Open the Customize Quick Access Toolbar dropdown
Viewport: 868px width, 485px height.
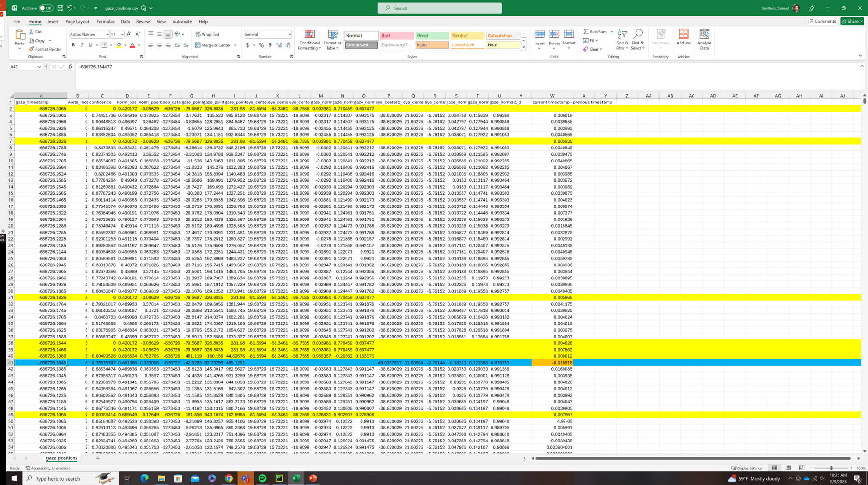click(95, 8)
